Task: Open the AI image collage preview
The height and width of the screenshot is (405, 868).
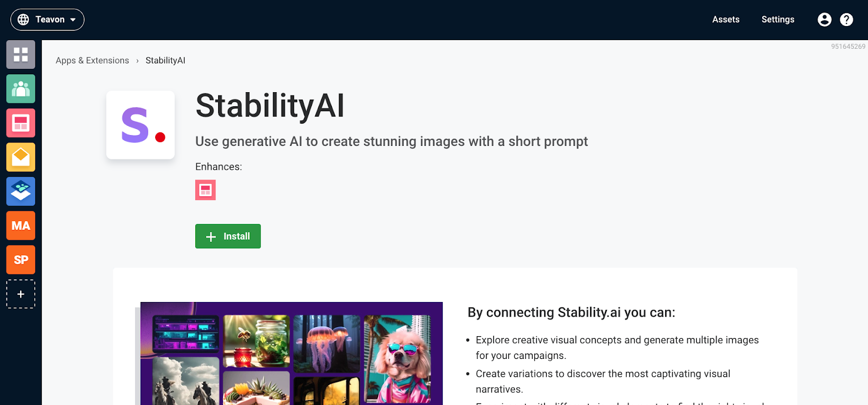Action: 291,353
